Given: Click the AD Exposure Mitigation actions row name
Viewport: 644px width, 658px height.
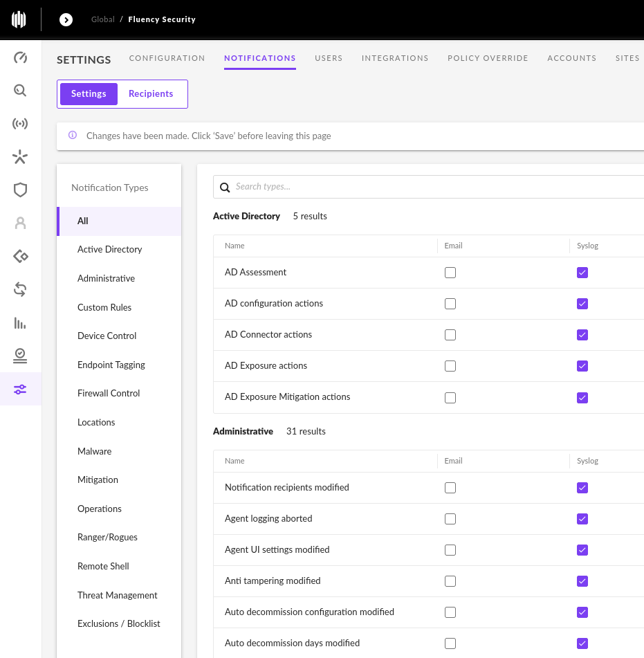Looking at the screenshot, I should pos(287,396).
